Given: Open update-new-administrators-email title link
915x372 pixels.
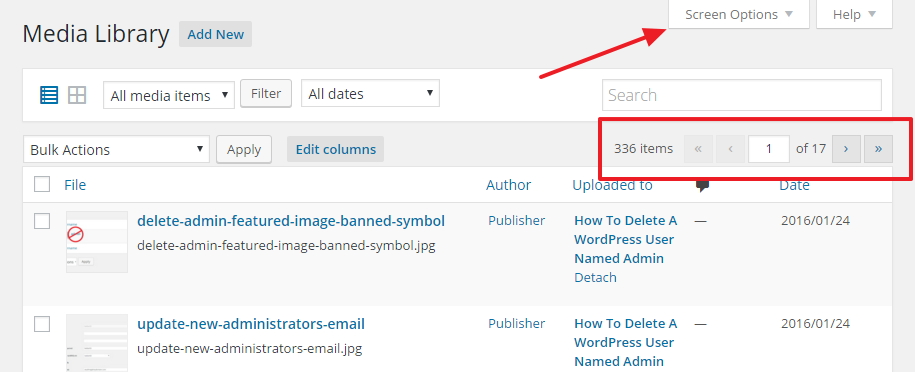Looking at the screenshot, I should pos(251,324).
